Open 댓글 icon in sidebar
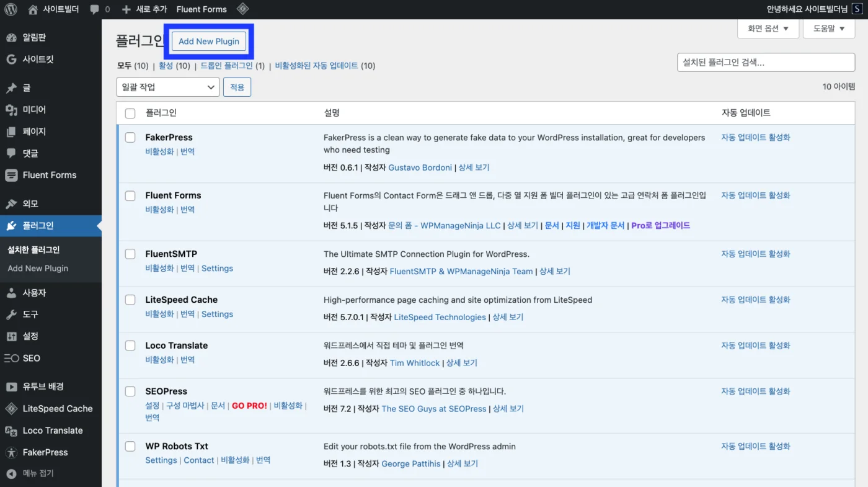Screen dimensions: 868x487 click(11, 153)
